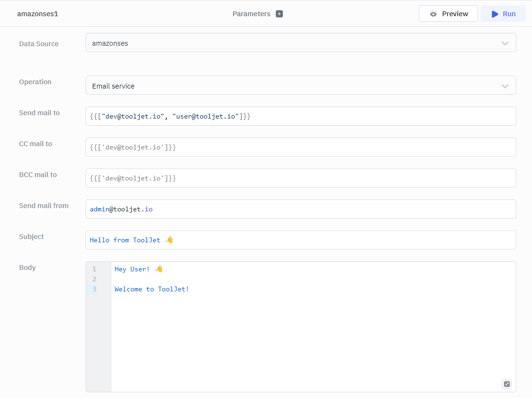Expand the Data Source chevron arrow
Viewport: 532px width, 398px height.
[x=505, y=43]
